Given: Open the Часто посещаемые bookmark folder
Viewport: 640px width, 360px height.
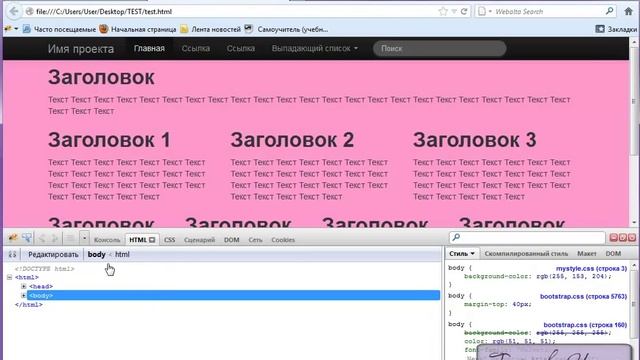Looking at the screenshot, I should pos(60,29).
